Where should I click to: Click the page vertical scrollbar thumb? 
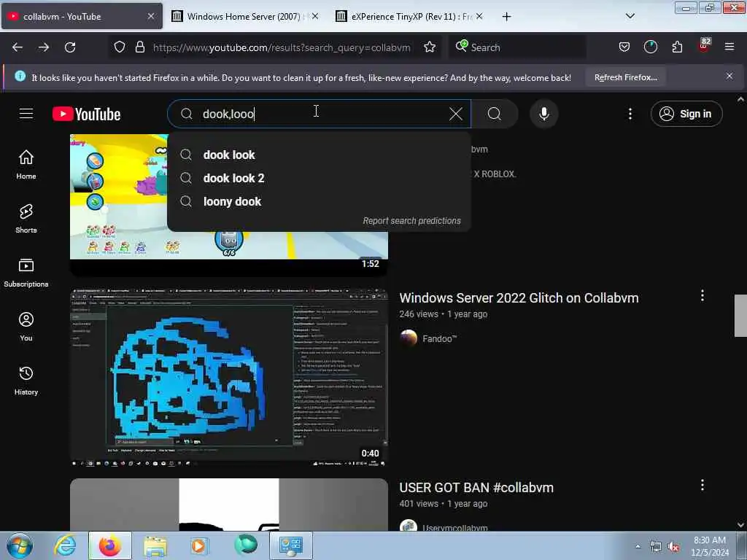[x=740, y=316]
